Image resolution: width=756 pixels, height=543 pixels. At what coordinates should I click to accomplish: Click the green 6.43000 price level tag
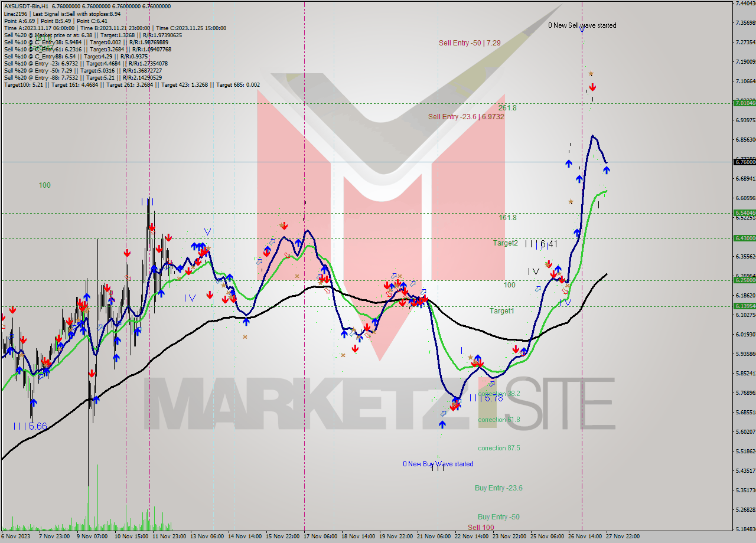745,238
